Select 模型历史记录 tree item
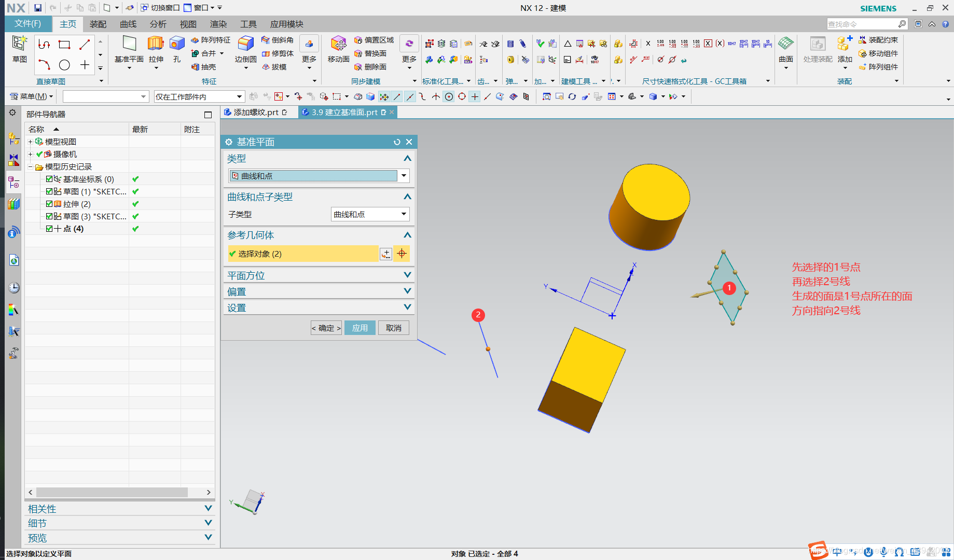954x560 pixels. [68, 166]
